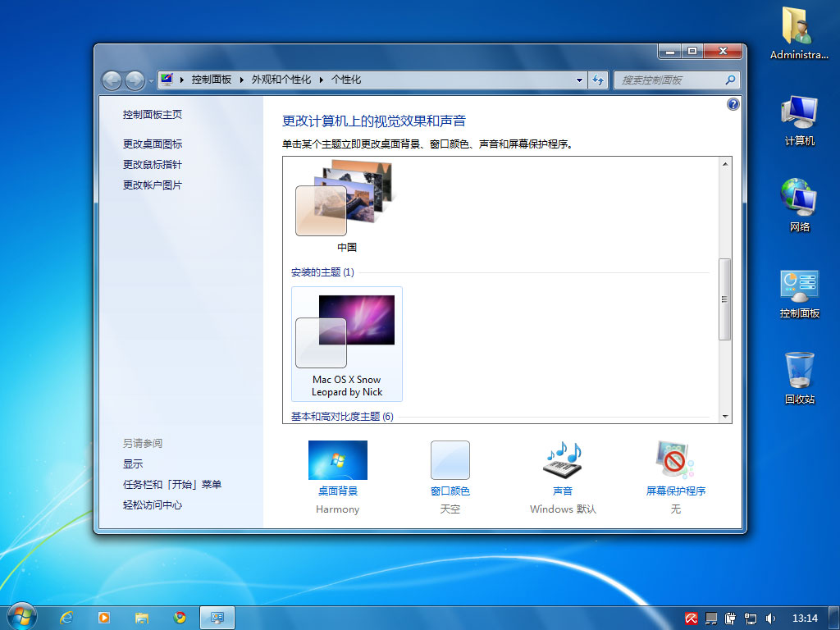
Task: Open the help question mark icon
Action: click(733, 104)
